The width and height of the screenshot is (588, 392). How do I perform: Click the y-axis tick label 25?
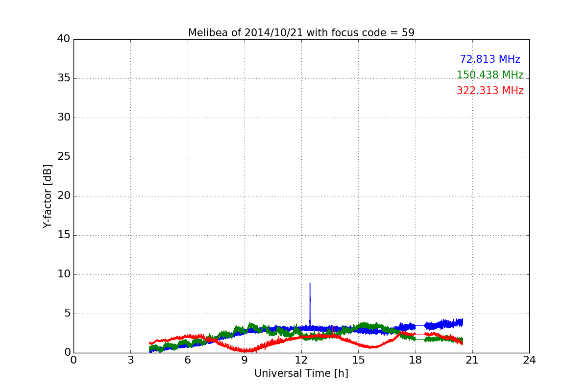(64, 157)
